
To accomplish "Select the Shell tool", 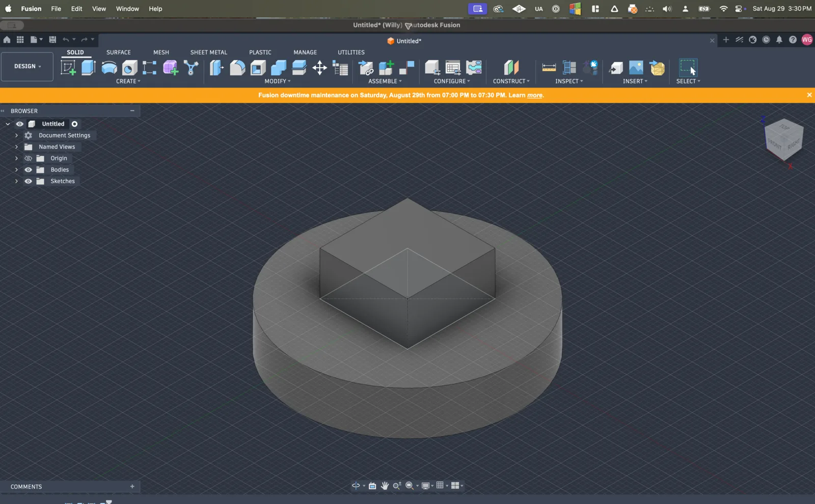I will tap(258, 67).
